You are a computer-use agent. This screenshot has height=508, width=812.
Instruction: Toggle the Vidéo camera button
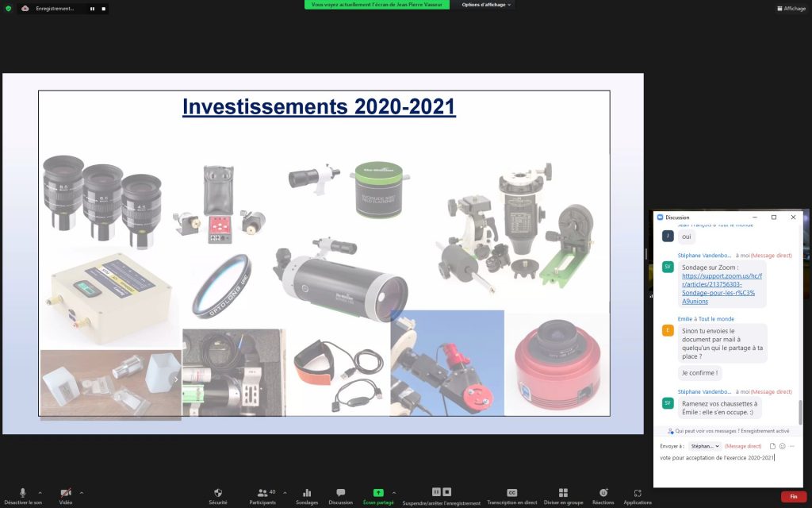pos(66,496)
